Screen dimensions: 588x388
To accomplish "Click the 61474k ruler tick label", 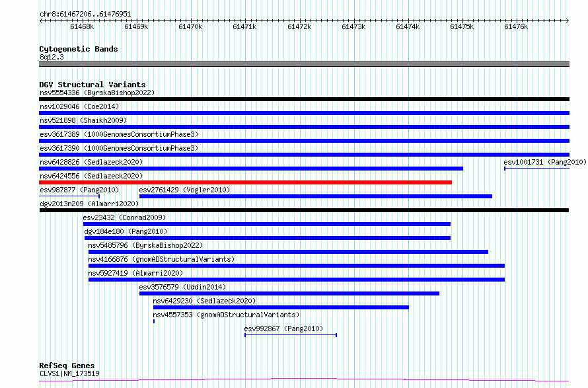I will tap(408, 26).
